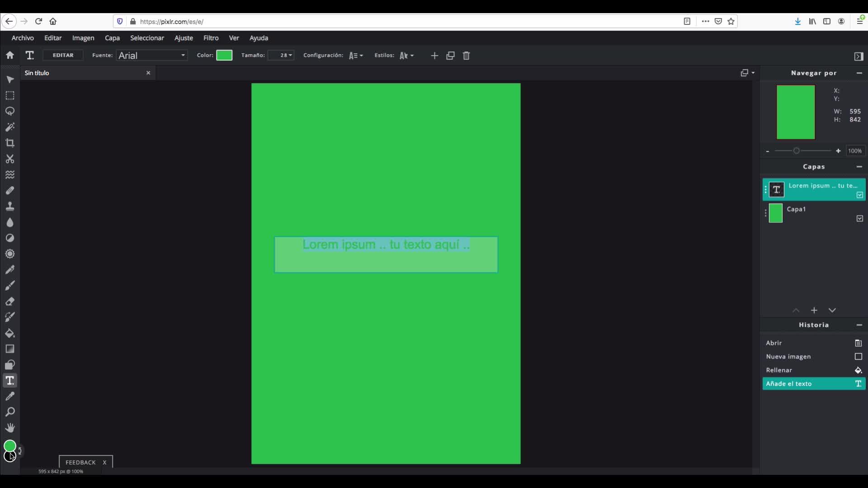Viewport: 868px width, 488px height.
Task: Select the Lasso tool
Action: point(10,111)
